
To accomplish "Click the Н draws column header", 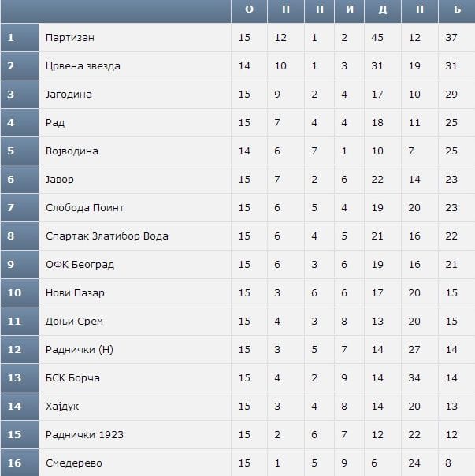I will [315, 9].
